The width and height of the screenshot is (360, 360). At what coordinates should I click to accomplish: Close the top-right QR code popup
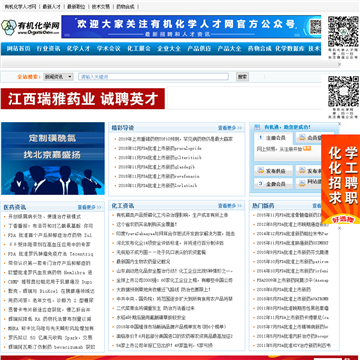[339, 64]
